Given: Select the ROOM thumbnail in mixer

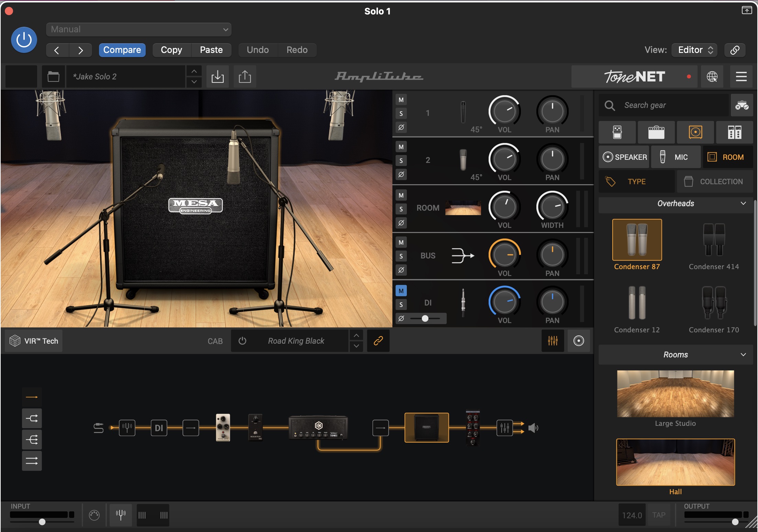Looking at the screenshot, I should pos(463,208).
